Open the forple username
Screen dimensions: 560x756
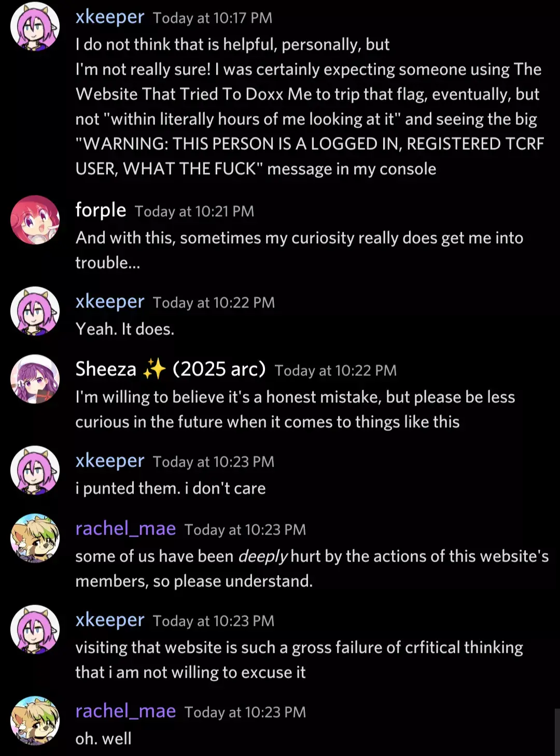click(x=101, y=210)
